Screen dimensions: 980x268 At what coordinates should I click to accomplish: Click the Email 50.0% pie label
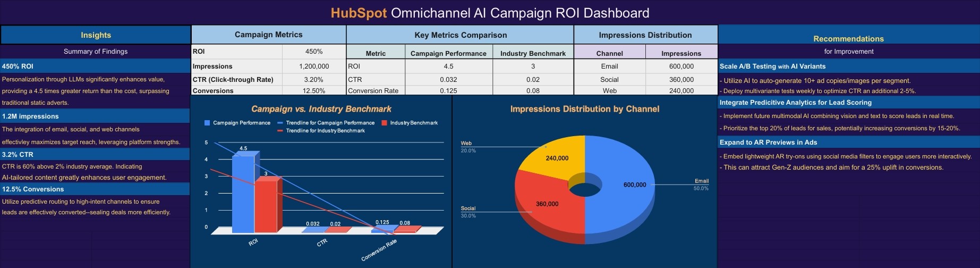click(701, 185)
